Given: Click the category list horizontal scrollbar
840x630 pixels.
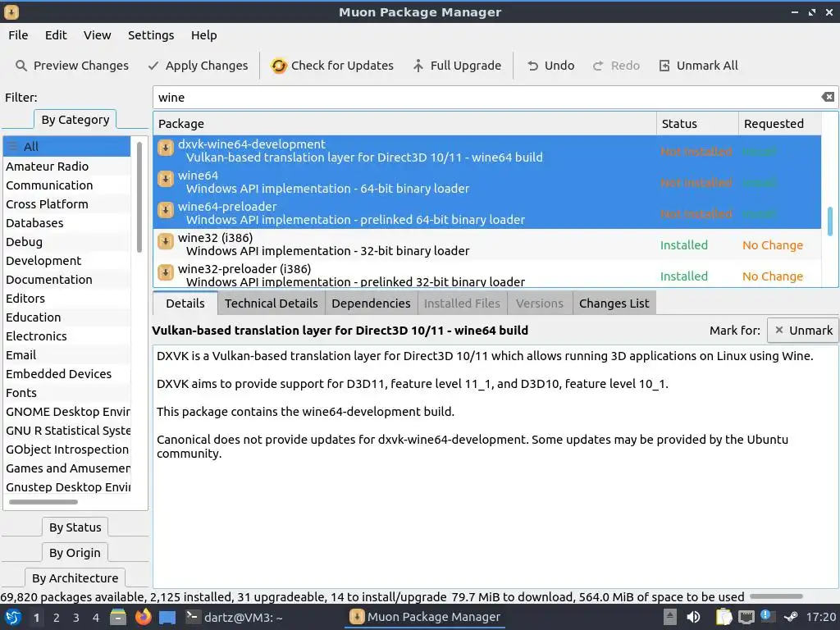Looking at the screenshot, I should point(43,502).
